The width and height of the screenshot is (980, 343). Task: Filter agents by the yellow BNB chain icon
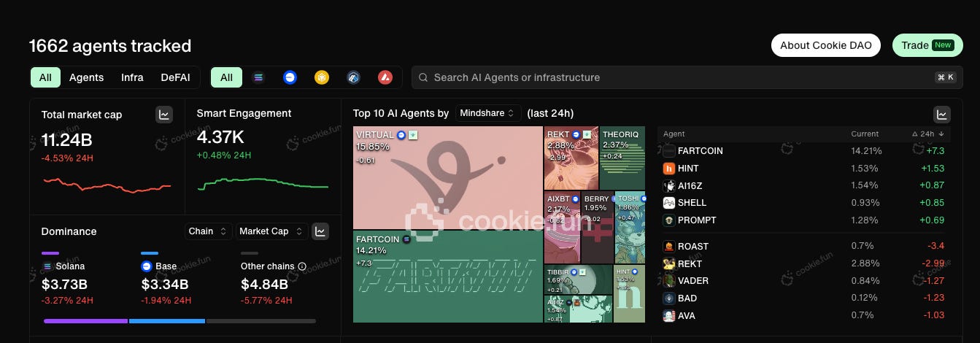(x=322, y=77)
